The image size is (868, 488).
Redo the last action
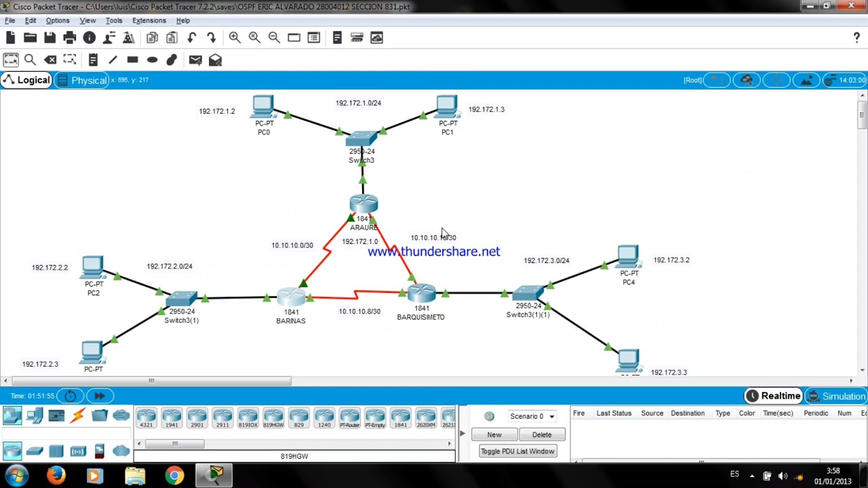pos(211,37)
